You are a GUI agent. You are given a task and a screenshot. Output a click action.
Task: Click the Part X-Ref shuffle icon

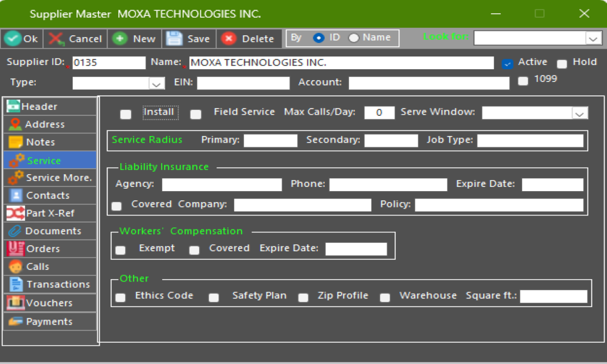[15, 214]
